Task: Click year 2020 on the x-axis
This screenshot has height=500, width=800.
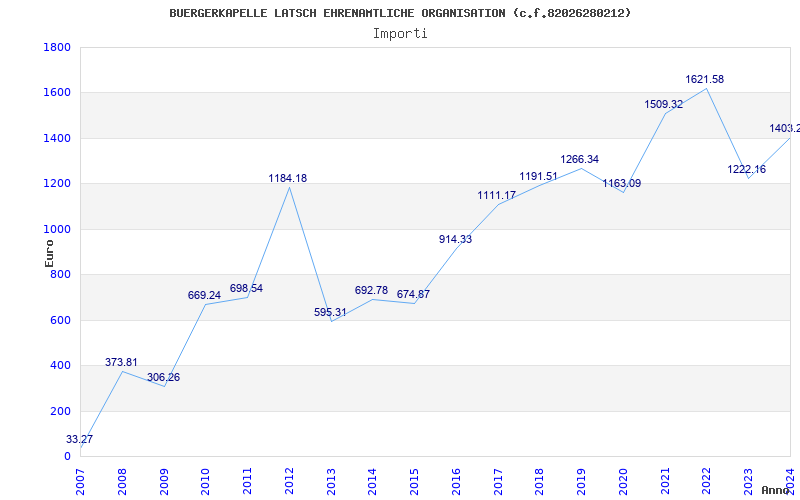Action: tap(623, 481)
